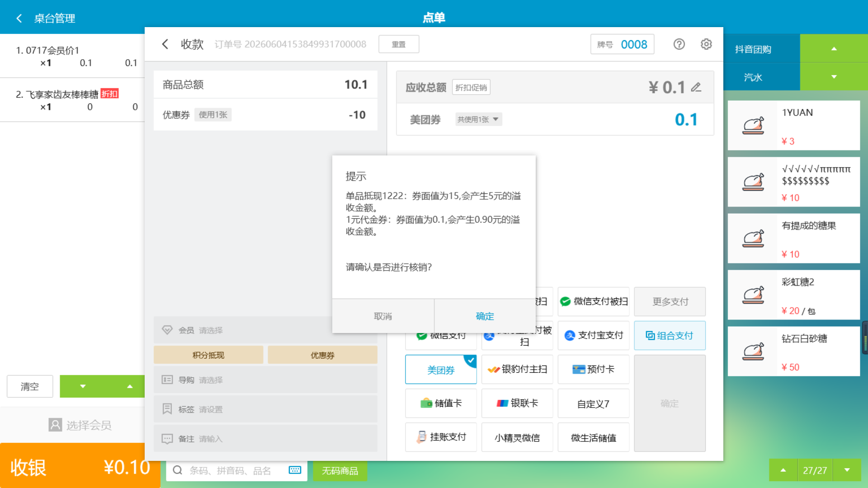Open the 汽水 category tab

point(762,77)
